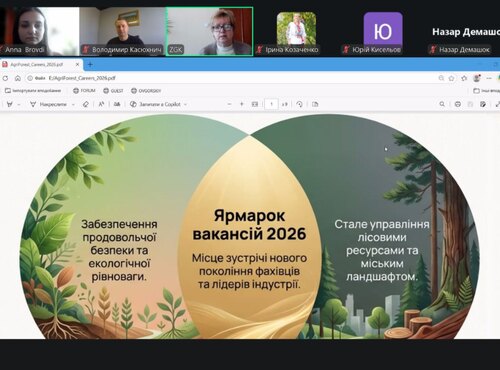Click the read aloud icon

click(101, 104)
